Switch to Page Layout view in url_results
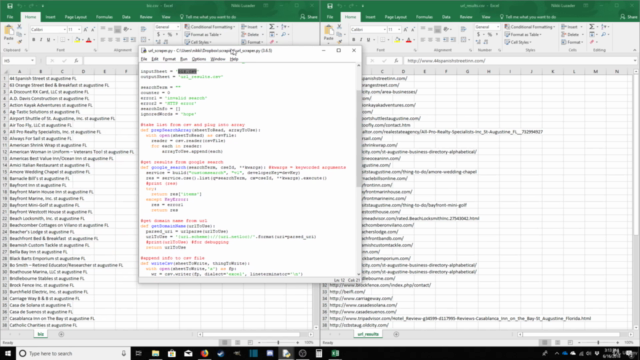Viewport: 640px width, 360px height. (557, 342)
